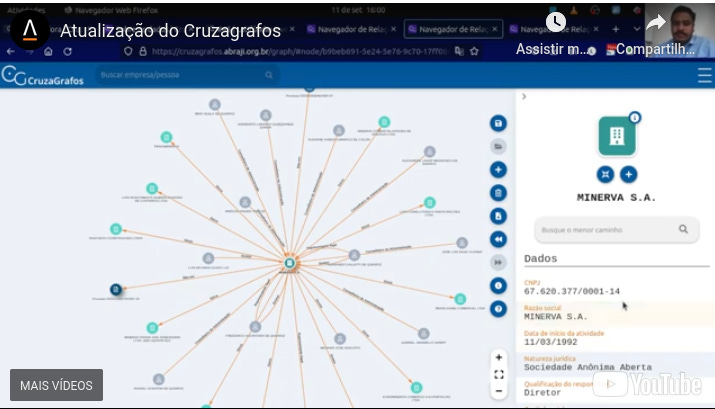This screenshot has width=715, height=409.
Task: Fit graph to screen with fullscreen control
Action: coord(499,374)
